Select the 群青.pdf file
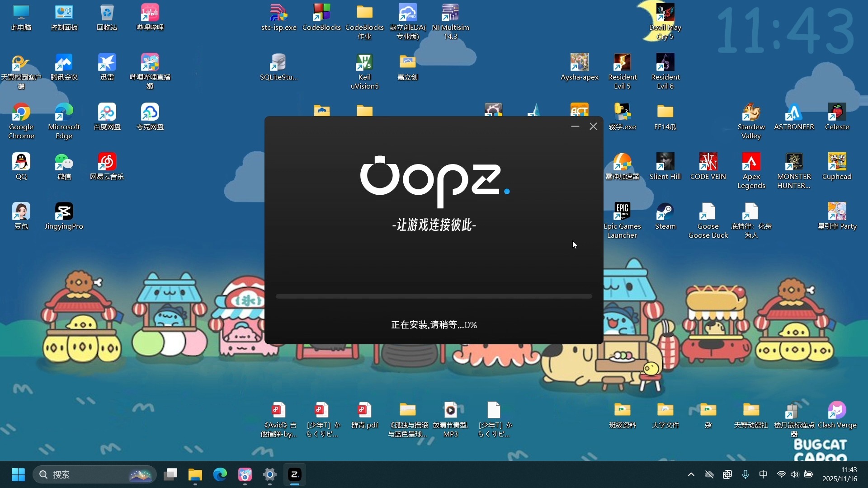The height and width of the screenshot is (488, 868). click(x=365, y=416)
